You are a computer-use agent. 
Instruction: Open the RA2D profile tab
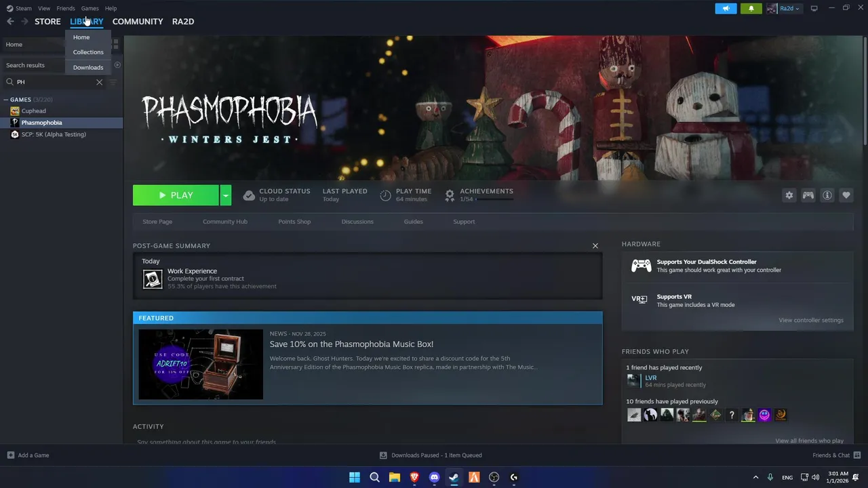(183, 22)
